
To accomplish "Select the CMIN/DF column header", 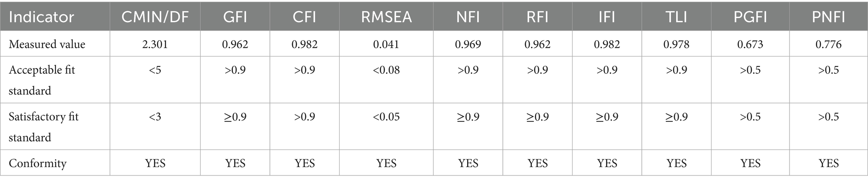I will pos(155,17).
